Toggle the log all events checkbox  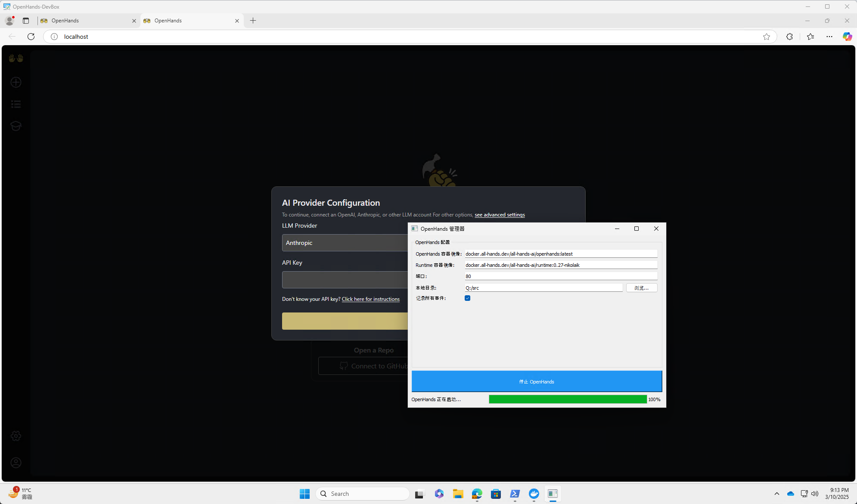pyautogui.click(x=467, y=298)
